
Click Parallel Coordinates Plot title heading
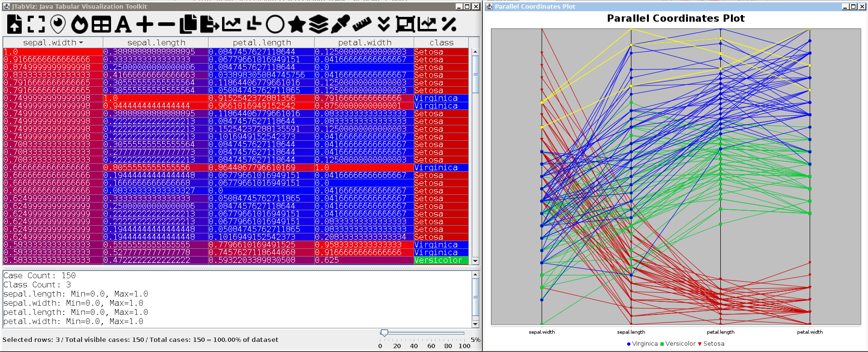[x=675, y=18]
